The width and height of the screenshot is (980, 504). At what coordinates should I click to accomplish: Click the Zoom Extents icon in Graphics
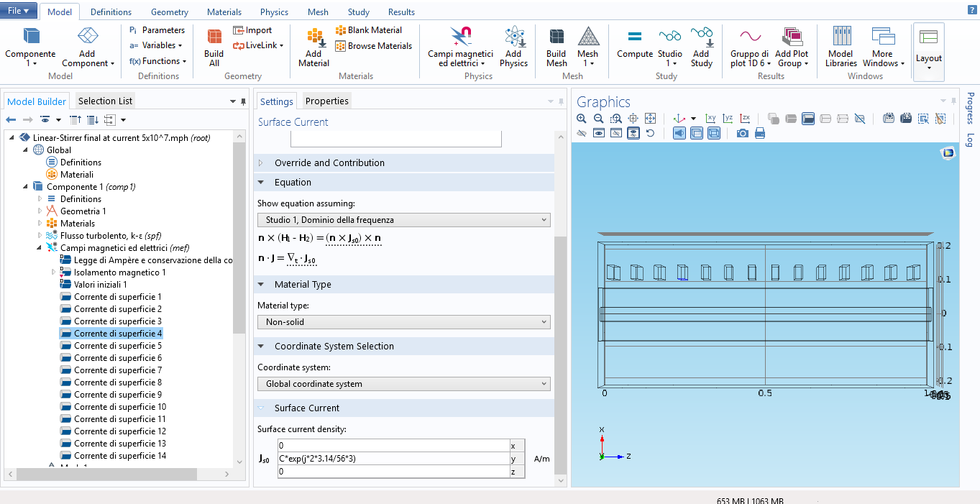[x=650, y=119]
